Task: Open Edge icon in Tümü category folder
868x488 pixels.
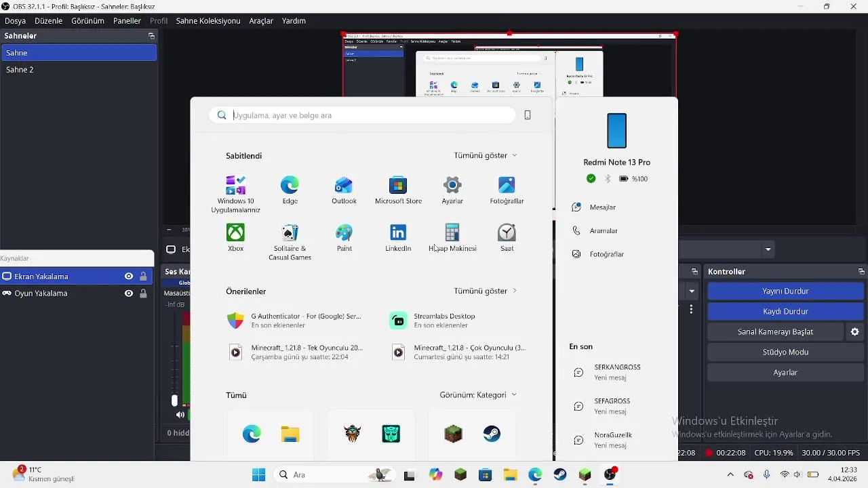Action: tap(252, 434)
